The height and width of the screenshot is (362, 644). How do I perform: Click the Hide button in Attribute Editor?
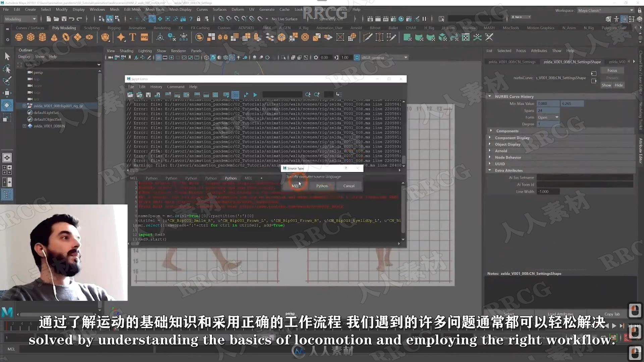click(x=619, y=85)
